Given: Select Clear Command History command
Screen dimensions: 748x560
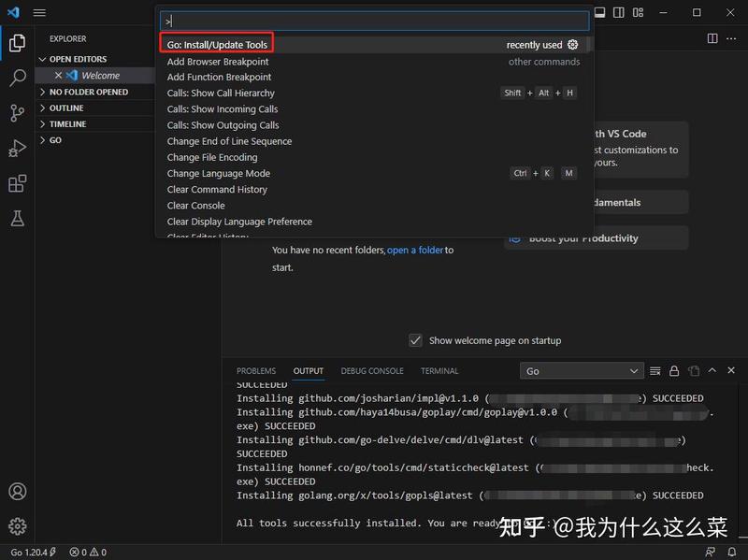Looking at the screenshot, I should click(375, 190).
